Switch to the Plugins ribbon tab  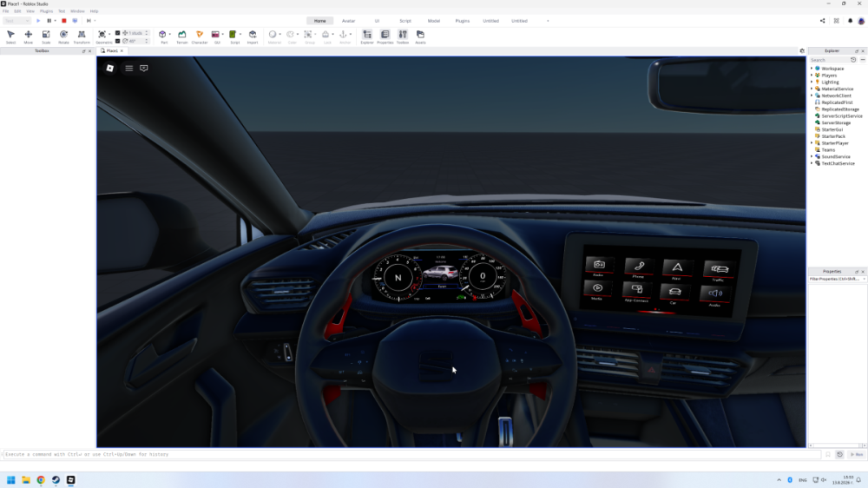[x=463, y=21]
